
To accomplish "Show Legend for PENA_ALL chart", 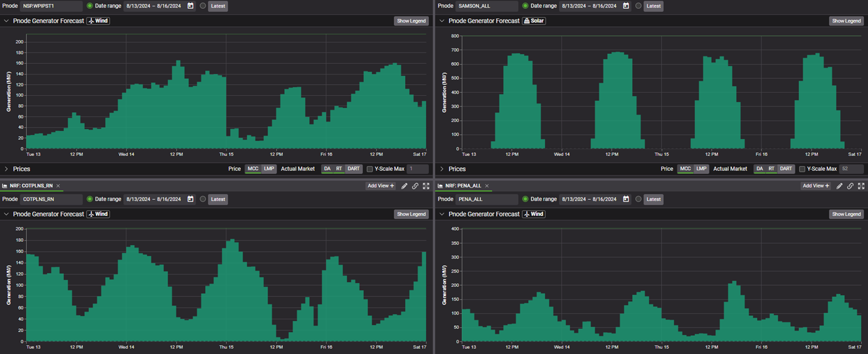I will click(846, 214).
